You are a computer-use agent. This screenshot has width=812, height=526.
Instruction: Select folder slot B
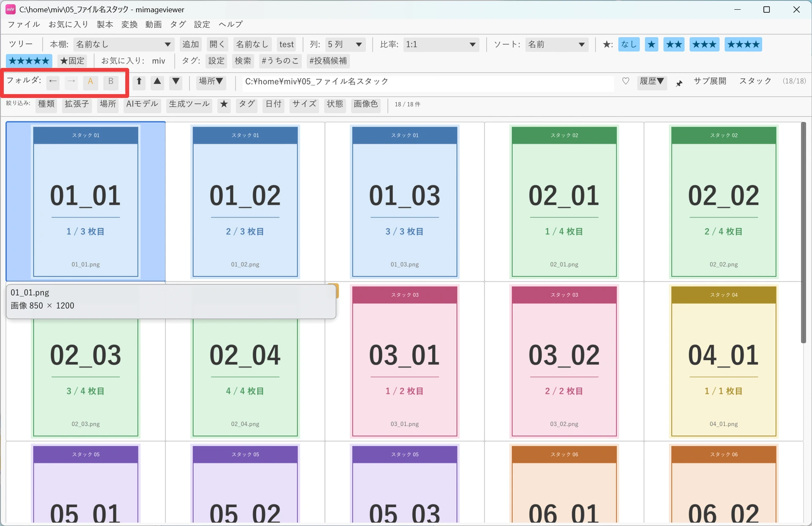click(x=111, y=81)
